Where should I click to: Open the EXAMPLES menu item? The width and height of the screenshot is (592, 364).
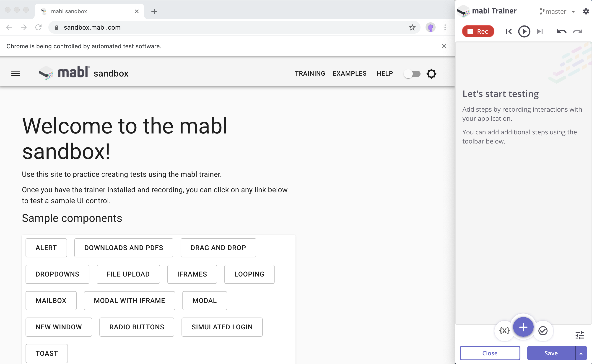[349, 73]
